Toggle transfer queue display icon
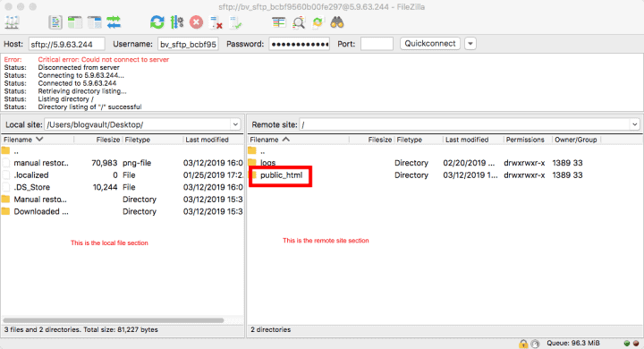Screen dimensions: 644x349 [x=114, y=22]
